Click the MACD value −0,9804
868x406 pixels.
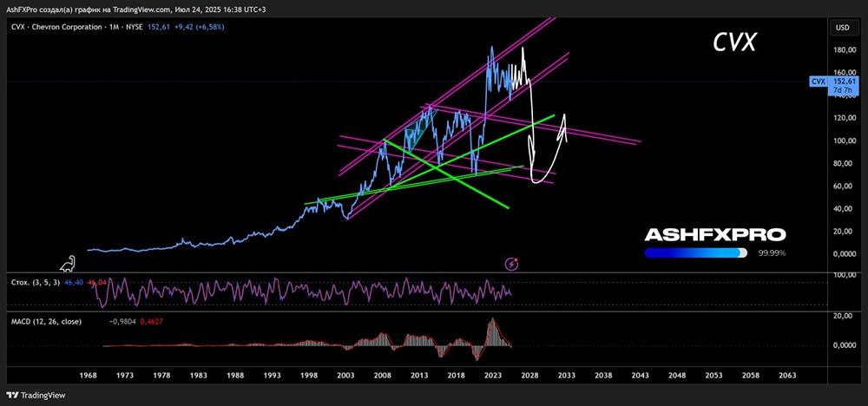click(x=123, y=321)
